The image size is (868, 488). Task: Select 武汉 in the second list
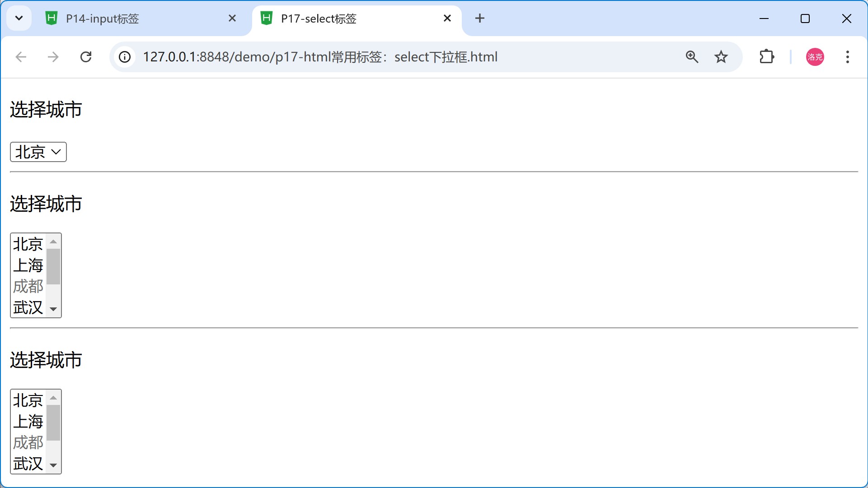point(28,307)
